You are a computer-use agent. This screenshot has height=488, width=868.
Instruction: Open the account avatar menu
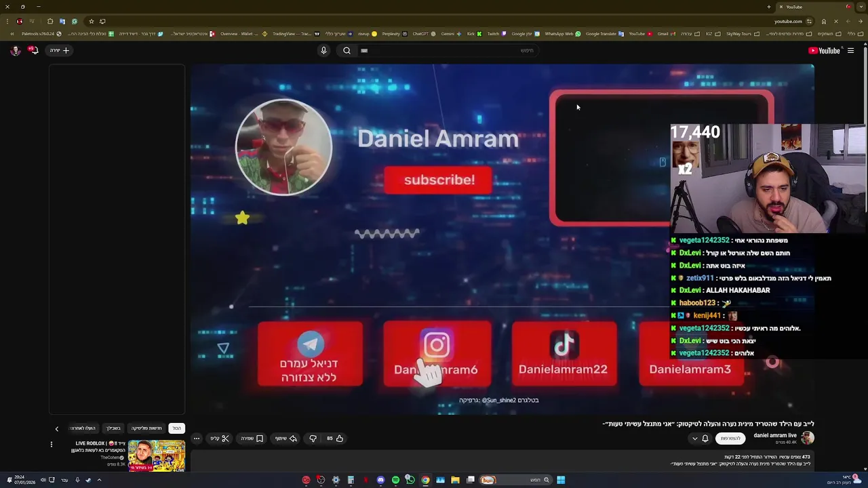[x=15, y=50]
